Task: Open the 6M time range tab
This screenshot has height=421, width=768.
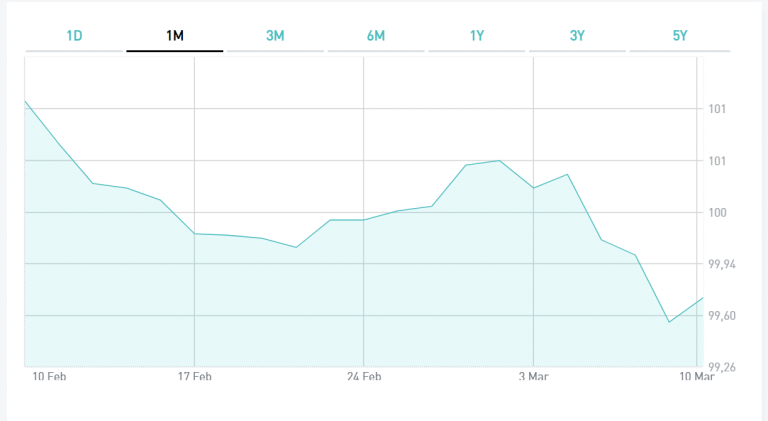Action: 376,36
